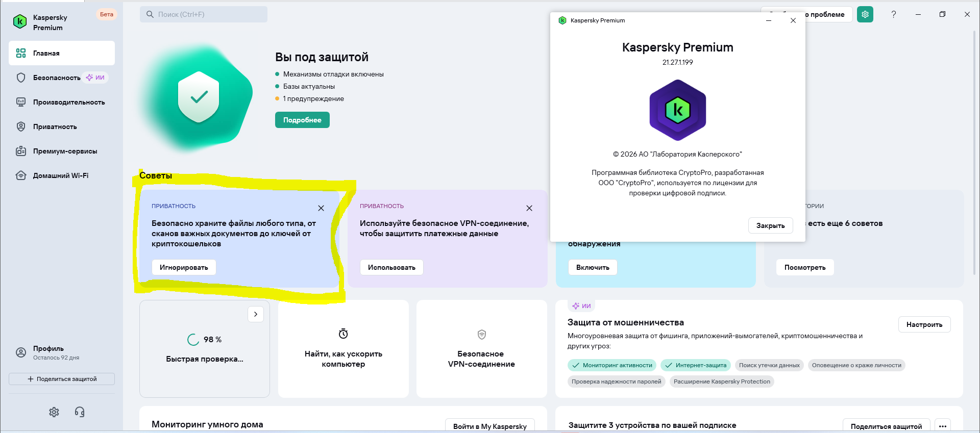Image resolution: width=980 pixels, height=433 pixels.
Task: Click the Kaspersky logo above the sidebar
Action: [x=19, y=21]
